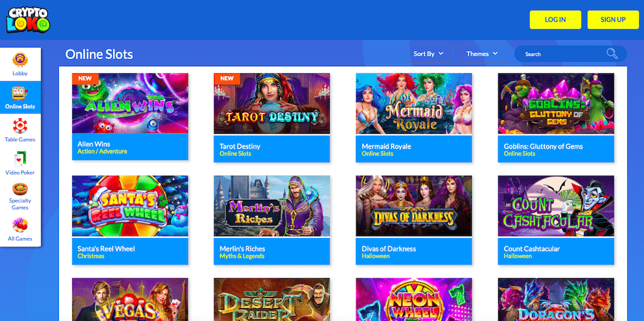Image resolution: width=644 pixels, height=321 pixels.
Task: Open the Lobby sidebar icon
Action: tap(20, 60)
